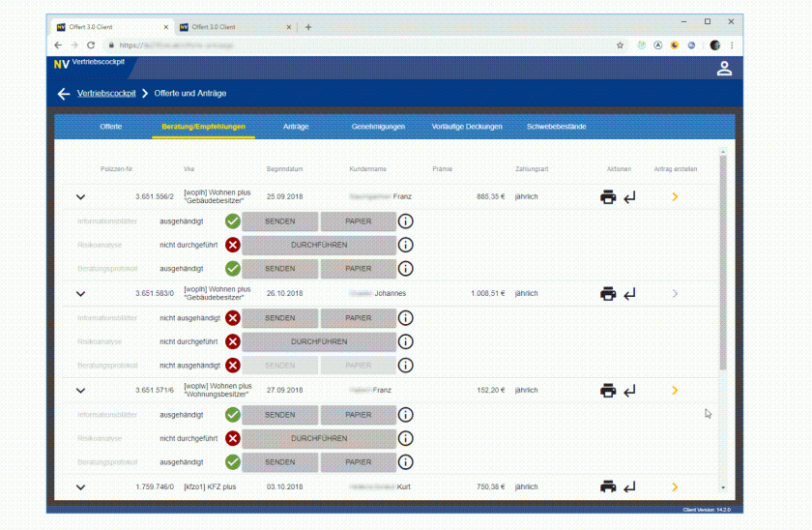Click Durchführen for Risikoanalyse of policy 3.651.556/2
The image size is (812, 530).
[319, 245]
